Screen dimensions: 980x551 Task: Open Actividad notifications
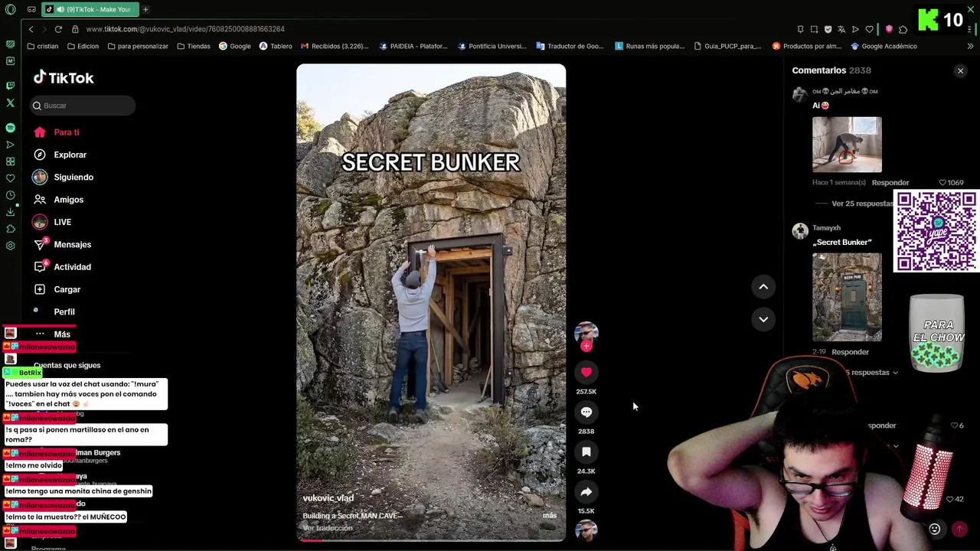[x=62, y=267]
